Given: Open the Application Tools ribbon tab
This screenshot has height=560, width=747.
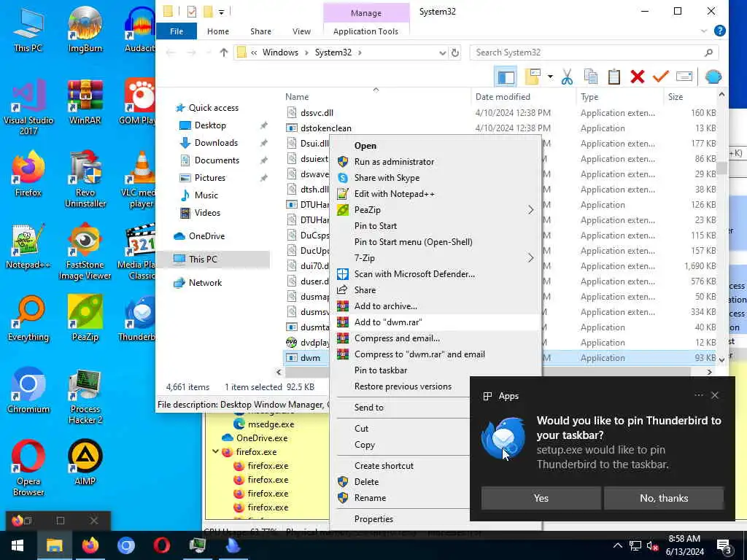Looking at the screenshot, I should (365, 31).
